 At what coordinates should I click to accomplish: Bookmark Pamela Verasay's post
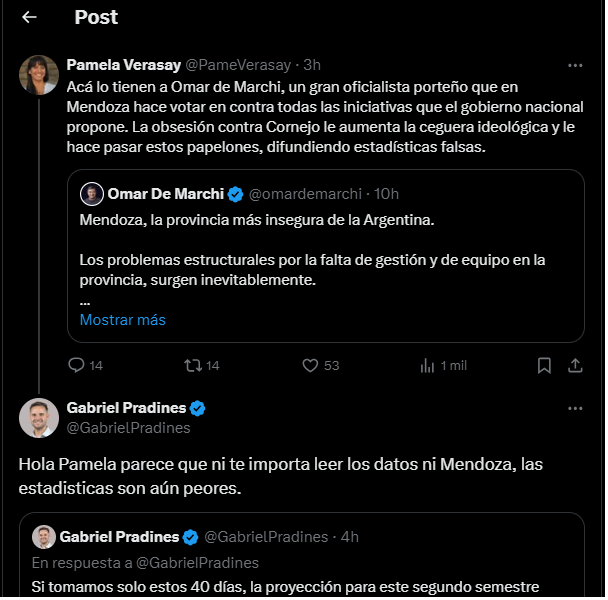point(545,365)
